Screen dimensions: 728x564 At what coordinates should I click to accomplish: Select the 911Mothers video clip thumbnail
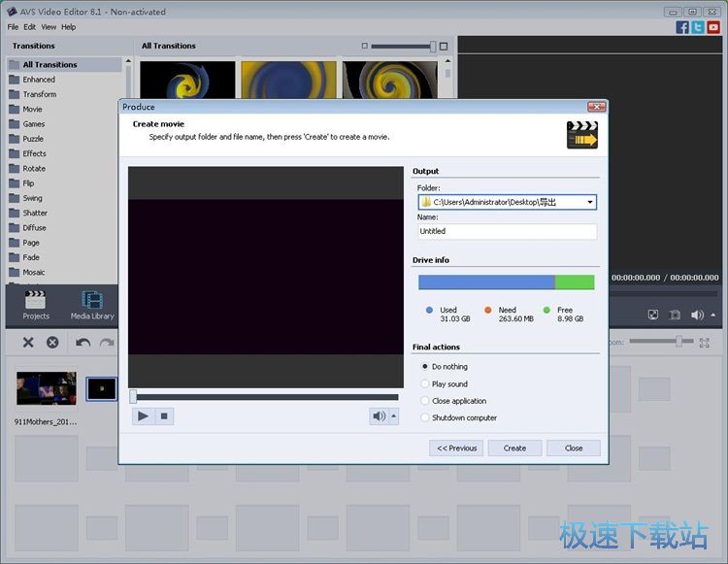(47, 388)
